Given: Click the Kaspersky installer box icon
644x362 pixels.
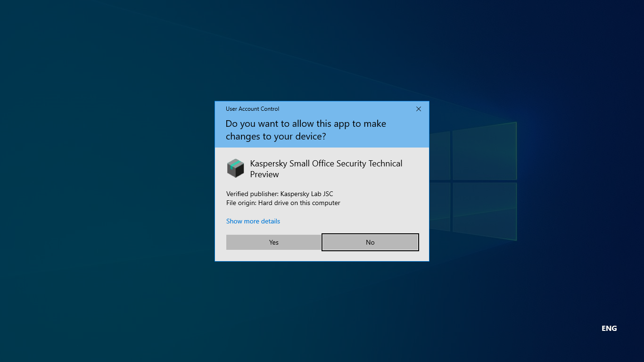Looking at the screenshot, I should pyautogui.click(x=236, y=168).
